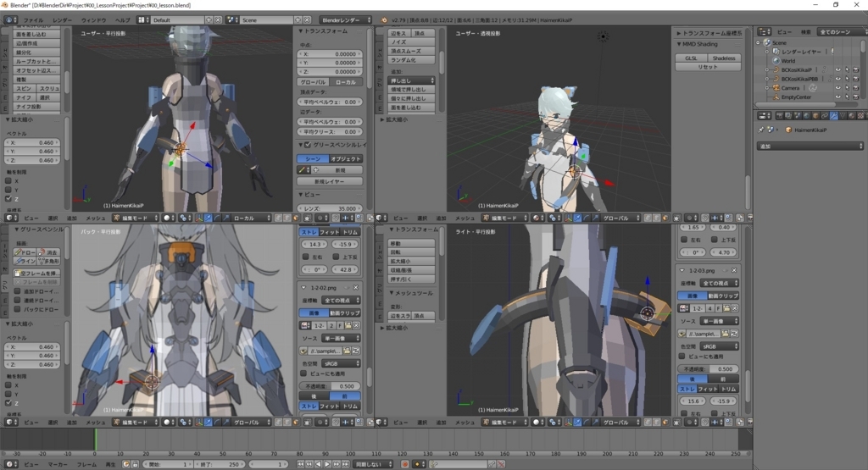Open the 同期しない sync dropdown in timeline
Screen dimensions: 868x470
374,464
